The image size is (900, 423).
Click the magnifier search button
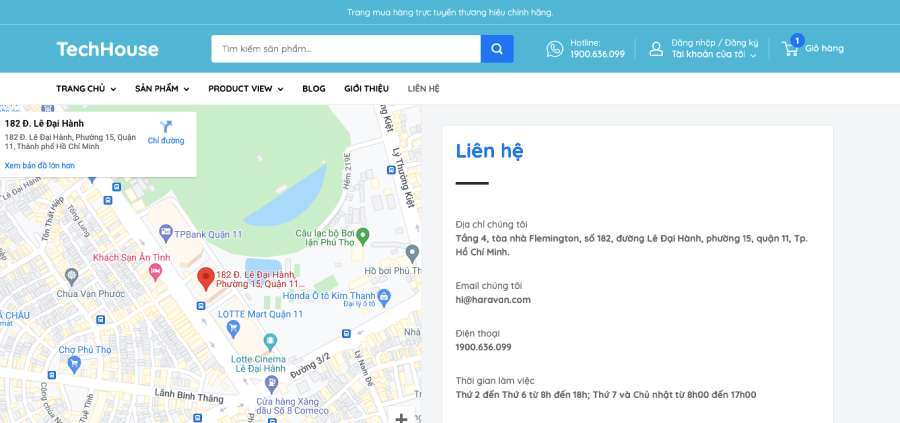tap(497, 49)
